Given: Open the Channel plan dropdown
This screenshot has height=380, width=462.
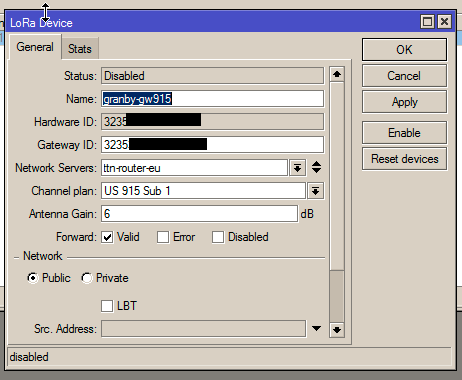Looking at the screenshot, I should coord(315,191).
